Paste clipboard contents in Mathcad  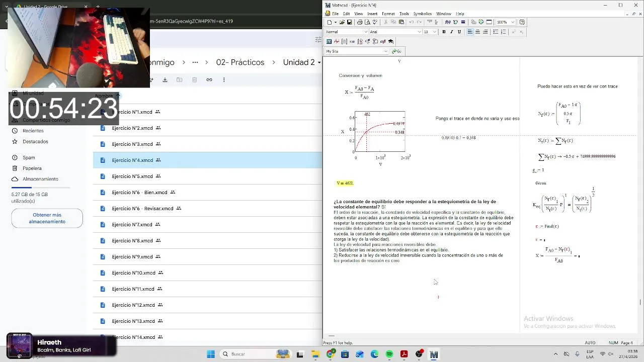click(x=401, y=22)
